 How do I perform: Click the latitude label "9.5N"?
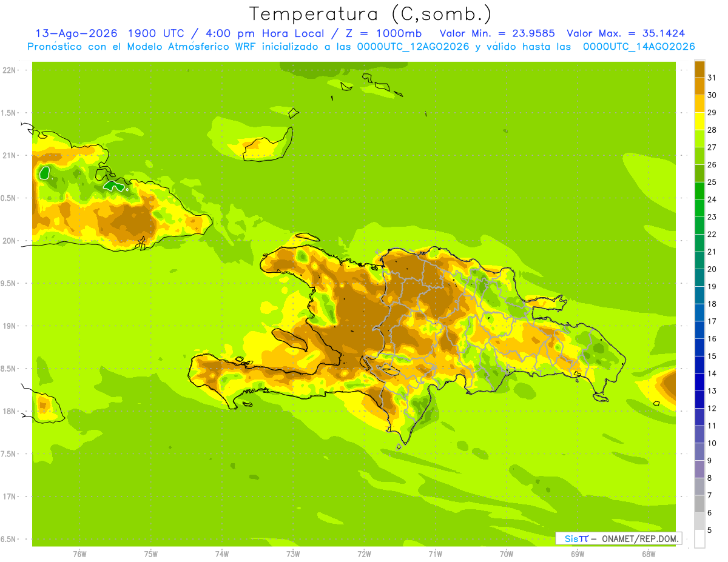tap(9, 283)
